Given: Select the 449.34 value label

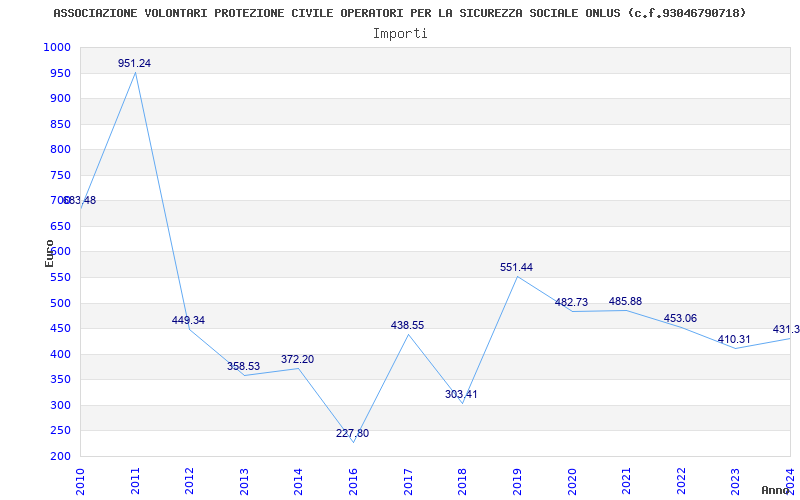Looking at the screenshot, I should point(189,320).
